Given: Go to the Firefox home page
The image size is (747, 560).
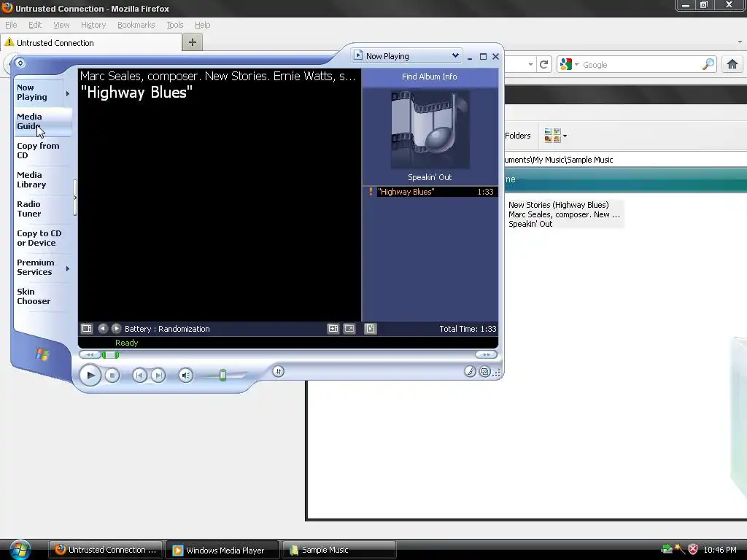Looking at the screenshot, I should (x=732, y=64).
